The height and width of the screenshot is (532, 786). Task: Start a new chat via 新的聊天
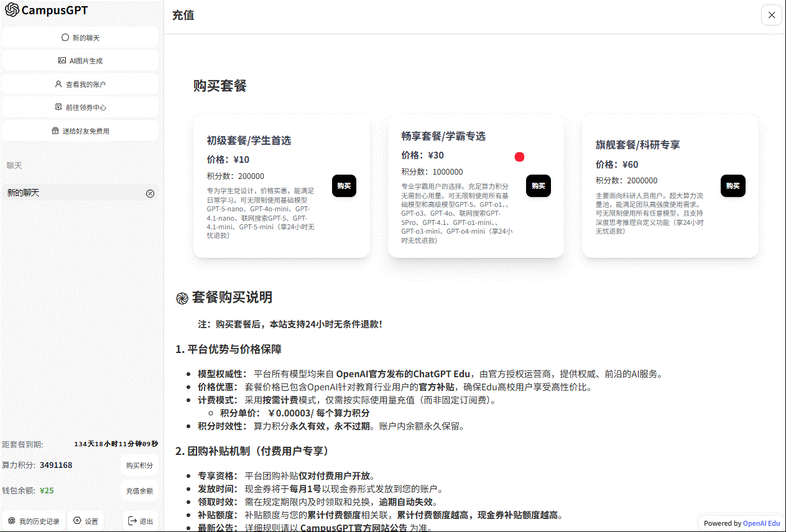[80, 37]
